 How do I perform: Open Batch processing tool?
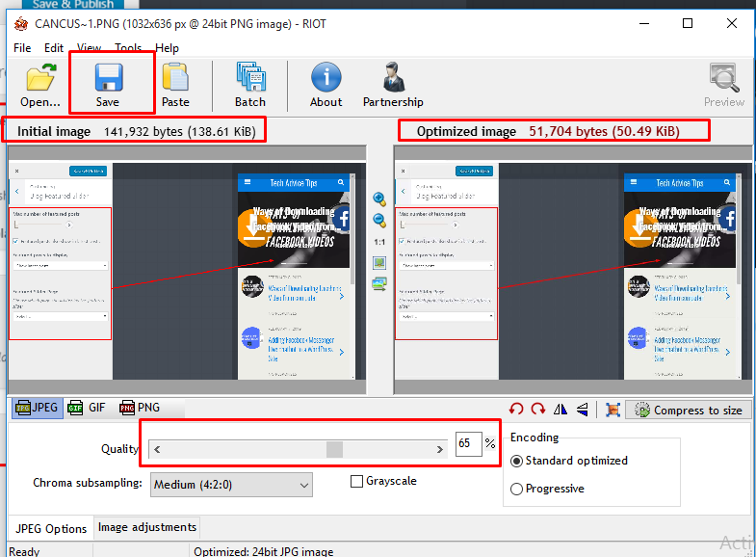click(250, 86)
